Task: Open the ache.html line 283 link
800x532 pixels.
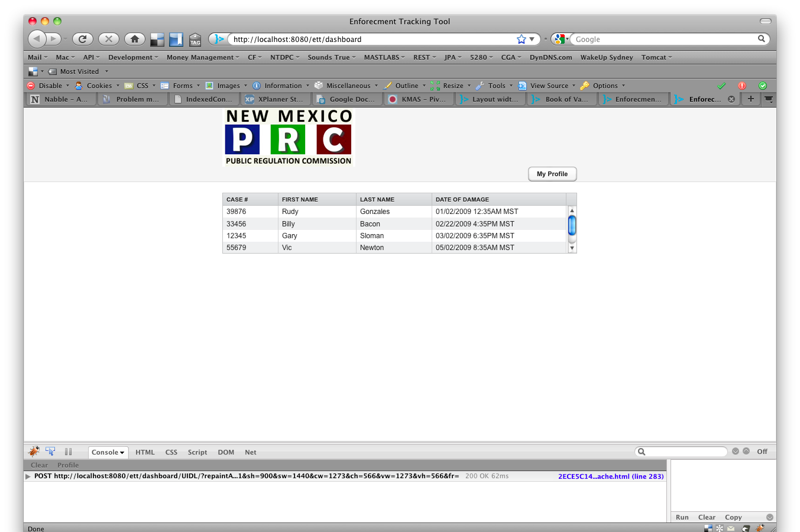Action: (x=611, y=476)
